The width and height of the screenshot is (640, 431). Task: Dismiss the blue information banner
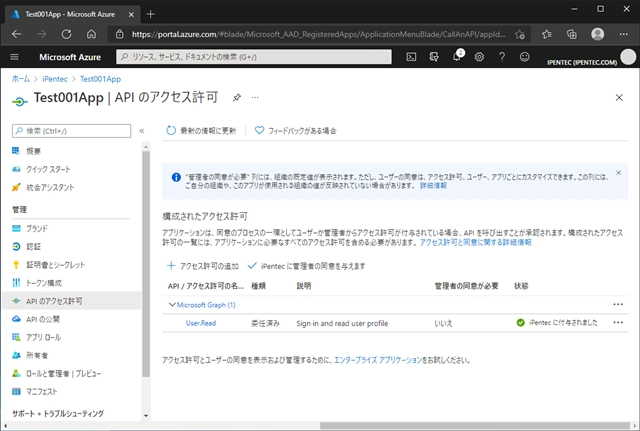619,173
